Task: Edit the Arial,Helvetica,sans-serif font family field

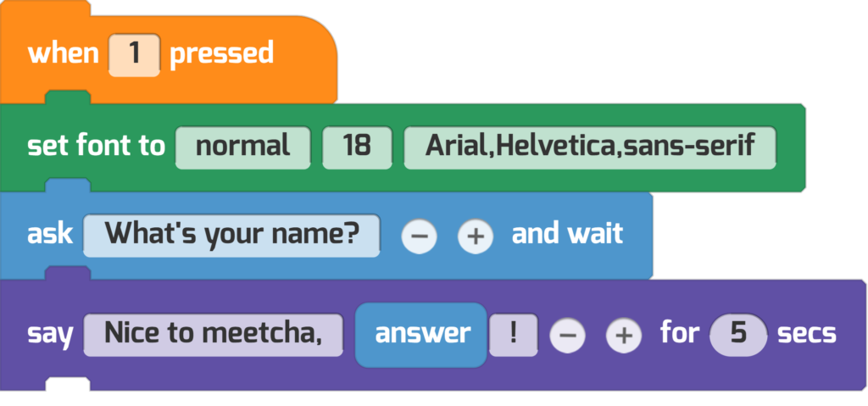Action: point(590,147)
